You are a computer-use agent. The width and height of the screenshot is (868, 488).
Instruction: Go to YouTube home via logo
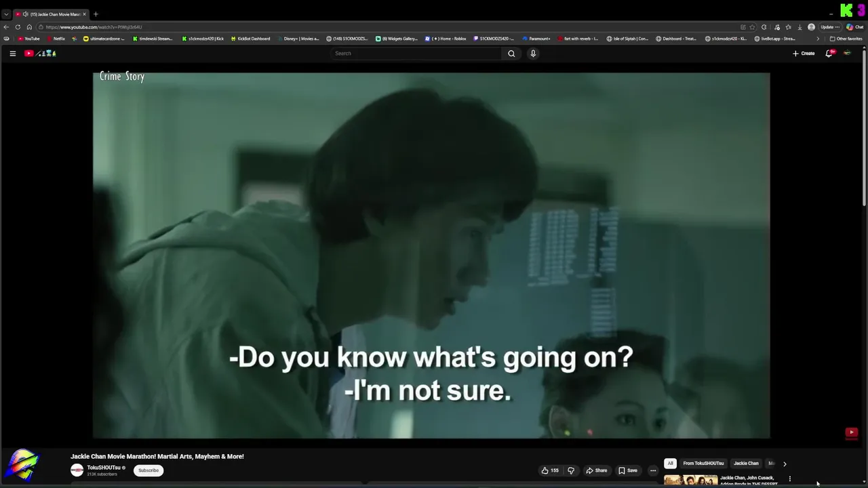tap(40, 54)
